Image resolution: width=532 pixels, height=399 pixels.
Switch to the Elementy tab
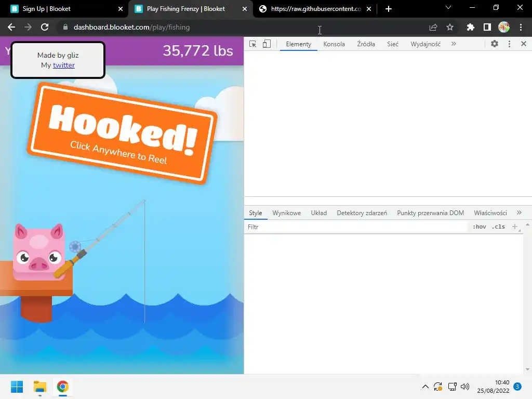click(299, 44)
